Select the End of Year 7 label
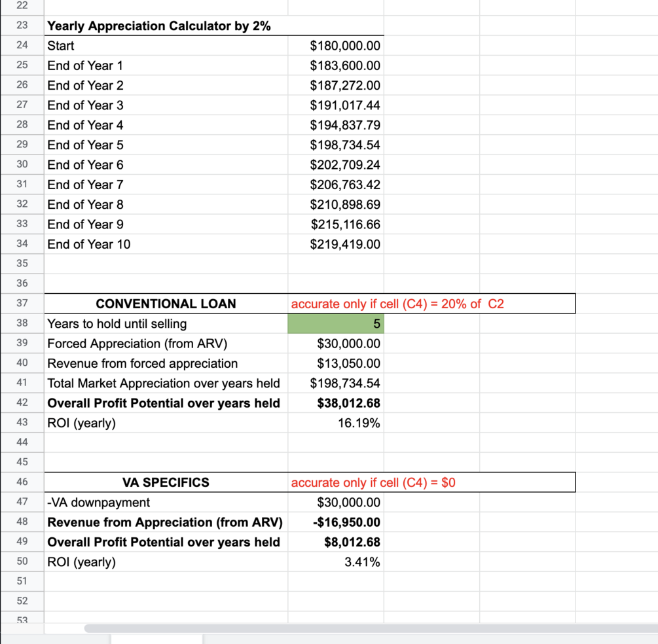Viewport: 658px width, 644px height. click(85, 185)
